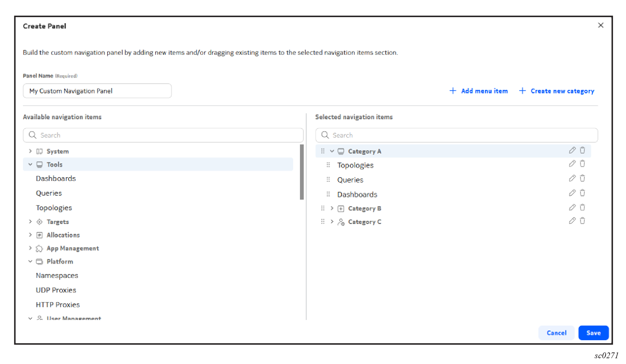This screenshot has height=364, width=626.
Task: Delete Category B using its trash icon
Action: 582,208
